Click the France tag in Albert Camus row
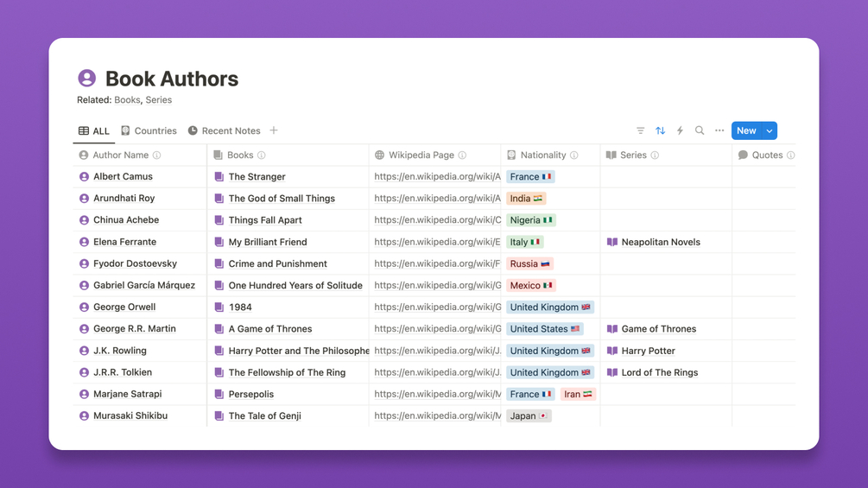The width and height of the screenshot is (868, 488). coord(530,176)
